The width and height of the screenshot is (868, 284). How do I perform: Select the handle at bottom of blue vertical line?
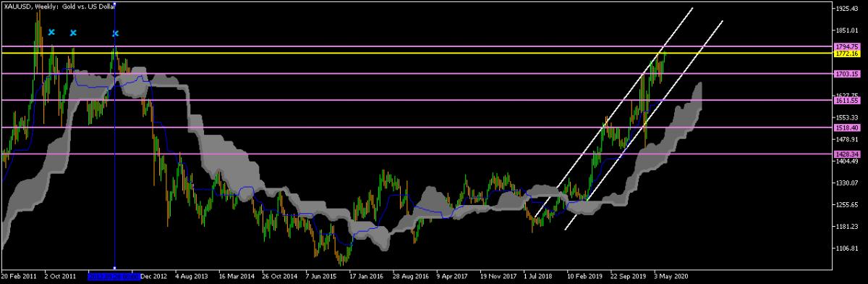(x=115, y=269)
